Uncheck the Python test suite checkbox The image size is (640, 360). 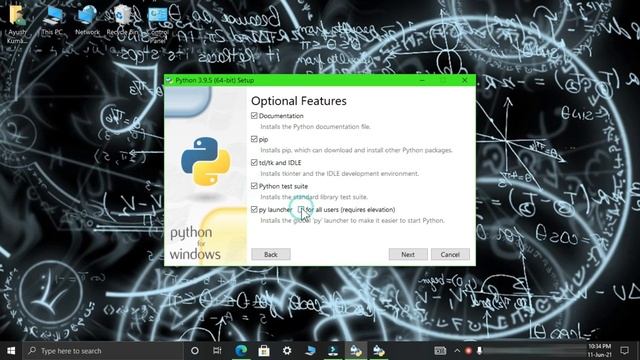coord(254,186)
